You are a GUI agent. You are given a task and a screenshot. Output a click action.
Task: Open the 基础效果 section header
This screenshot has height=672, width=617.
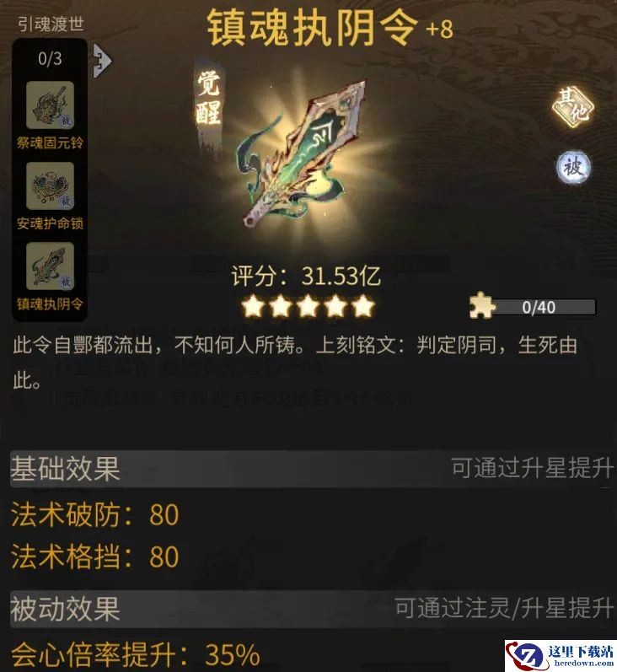[312, 469]
